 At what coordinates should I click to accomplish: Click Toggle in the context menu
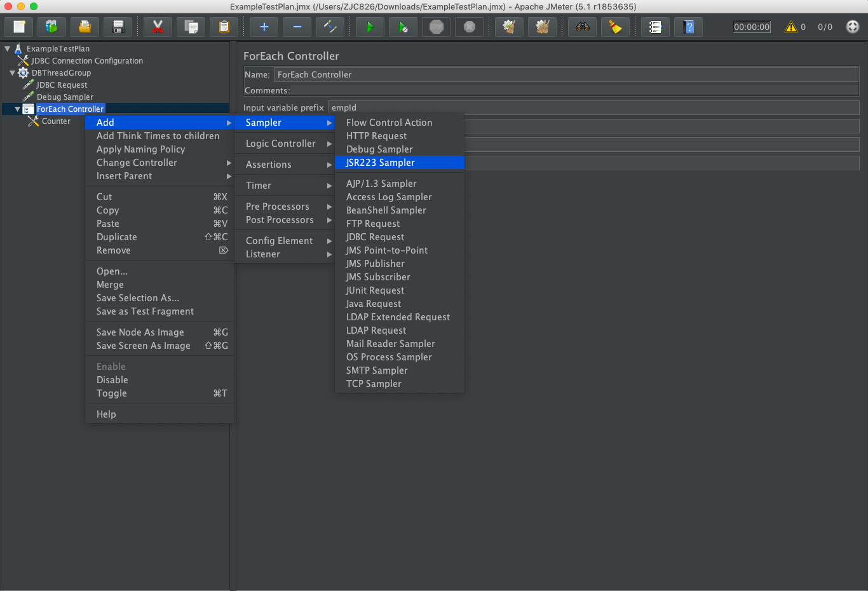point(159,393)
